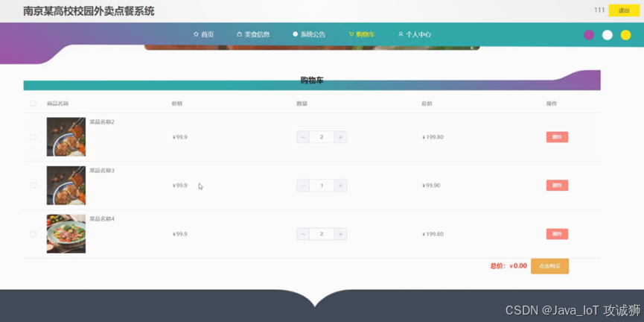
Task: Increase quantity of 菜品名称2 with plus
Action: click(340, 137)
